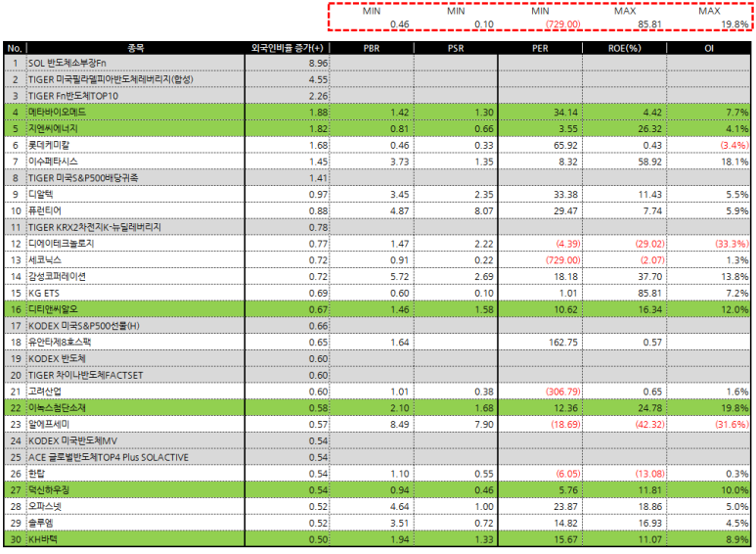
Task: Click the '덕신하우징' name cell
Action: tap(136, 489)
